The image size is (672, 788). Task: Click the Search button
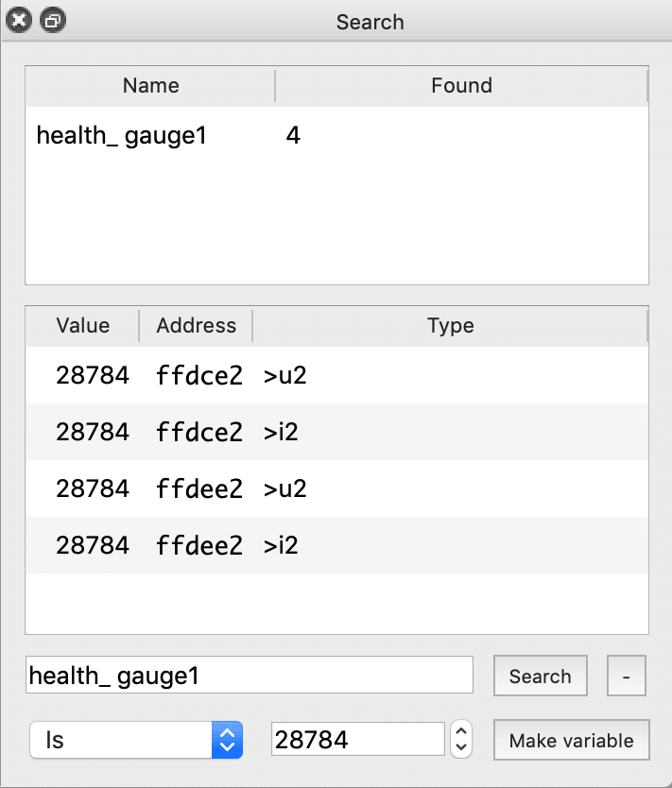pyautogui.click(x=541, y=676)
